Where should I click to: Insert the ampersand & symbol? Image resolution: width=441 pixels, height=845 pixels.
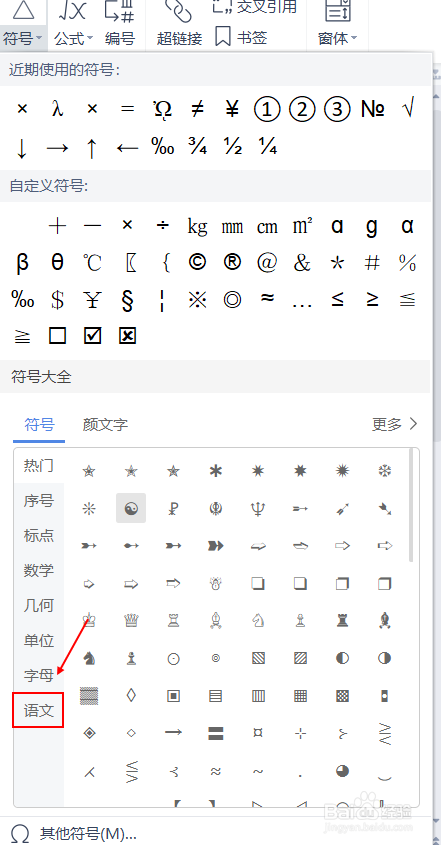302,262
